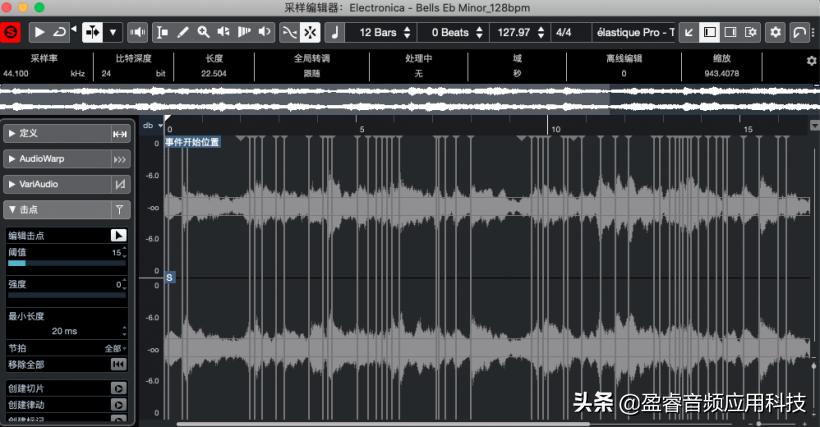The image size is (820, 427).
Task: Open the 节拍 全部 dropdown
Action: tap(116, 348)
